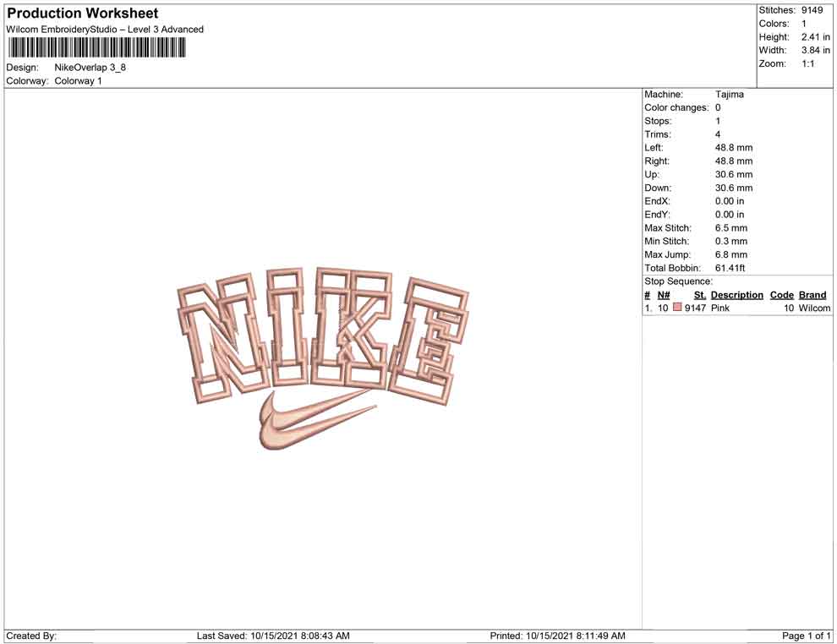The height and width of the screenshot is (644, 837).
Task: Select the Color changes value 0
Action: click(718, 108)
